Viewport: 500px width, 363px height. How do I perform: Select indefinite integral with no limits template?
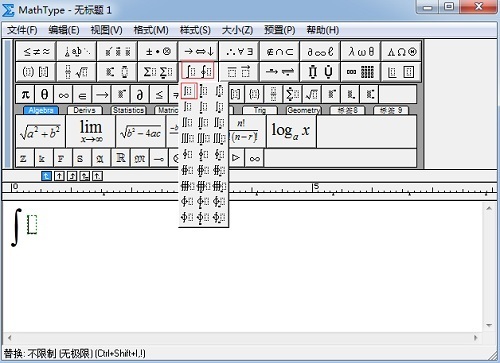point(189,91)
